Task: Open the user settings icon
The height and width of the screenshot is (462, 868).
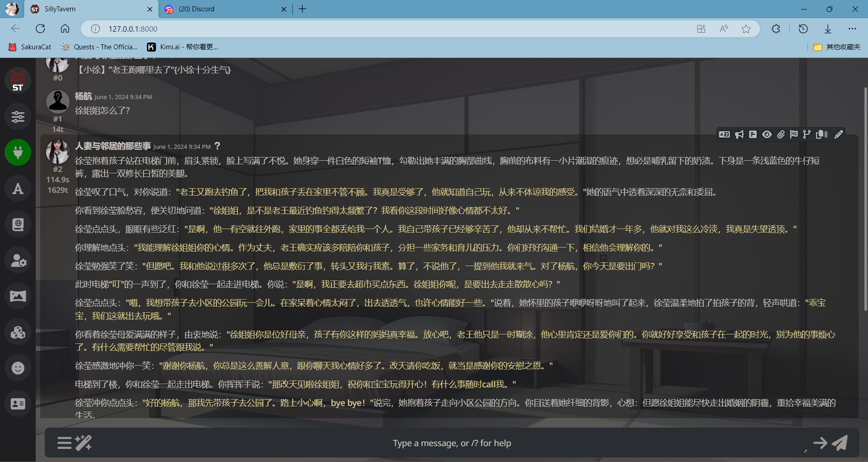Action: pyautogui.click(x=18, y=261)
